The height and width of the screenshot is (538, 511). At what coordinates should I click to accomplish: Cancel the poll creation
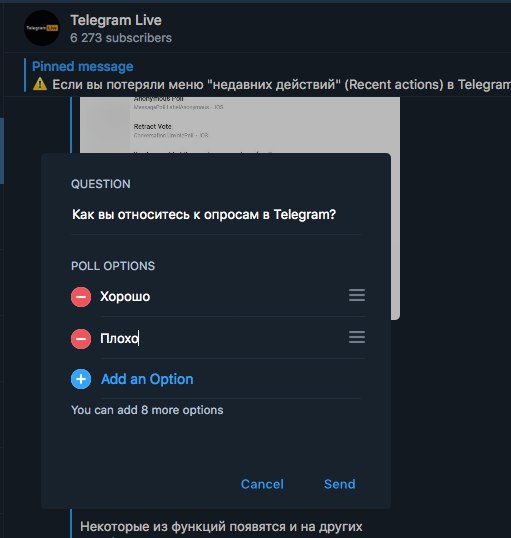[262, 484]
